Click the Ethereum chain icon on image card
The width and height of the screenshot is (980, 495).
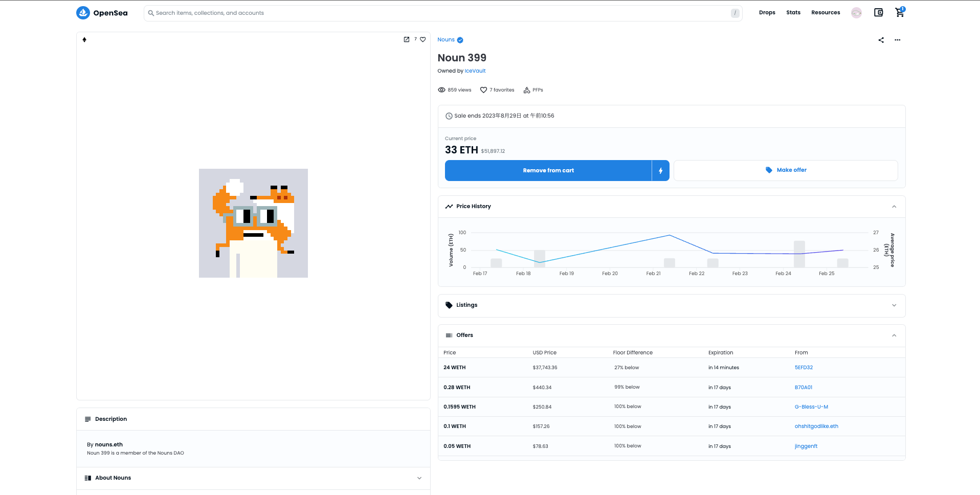coord(84,39)
